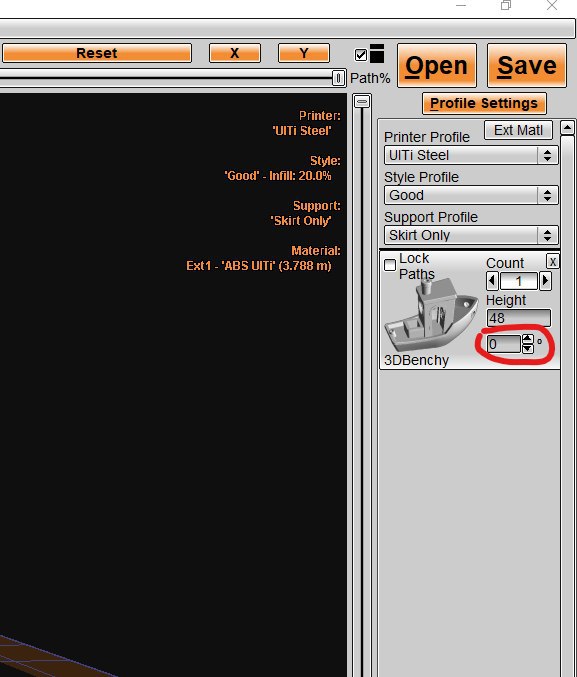
Task: Open the Printer Profile dropdown
Action: [471, 155]
